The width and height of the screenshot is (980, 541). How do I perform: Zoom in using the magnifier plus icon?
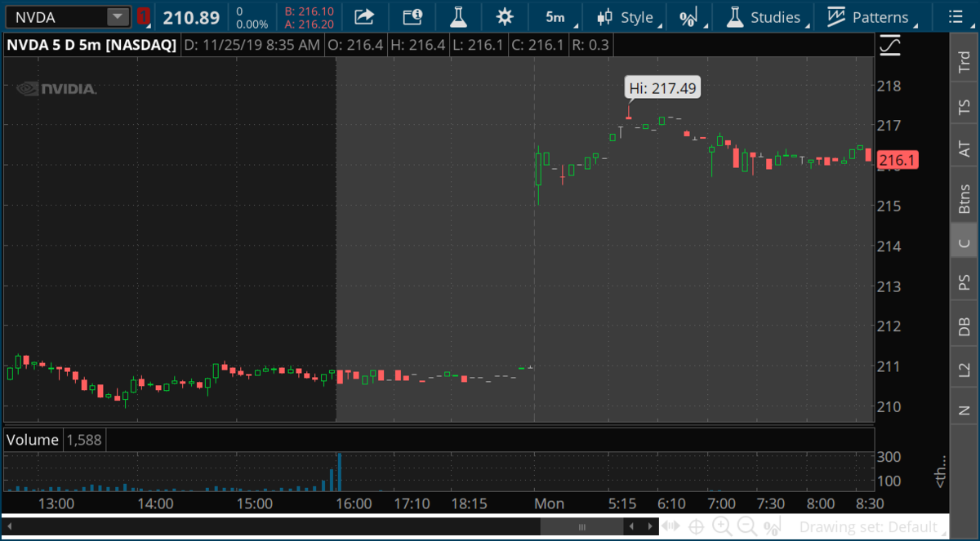click(722, 526)
